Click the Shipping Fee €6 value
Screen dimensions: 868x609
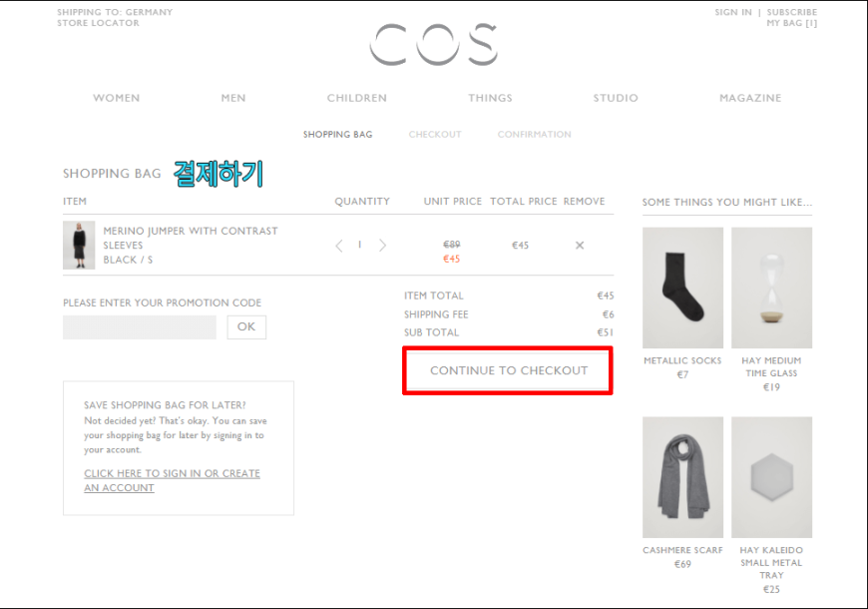(608, 314)
